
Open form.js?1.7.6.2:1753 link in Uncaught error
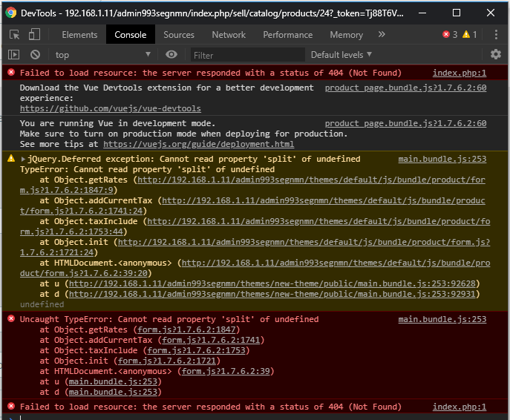coord(196,350)
